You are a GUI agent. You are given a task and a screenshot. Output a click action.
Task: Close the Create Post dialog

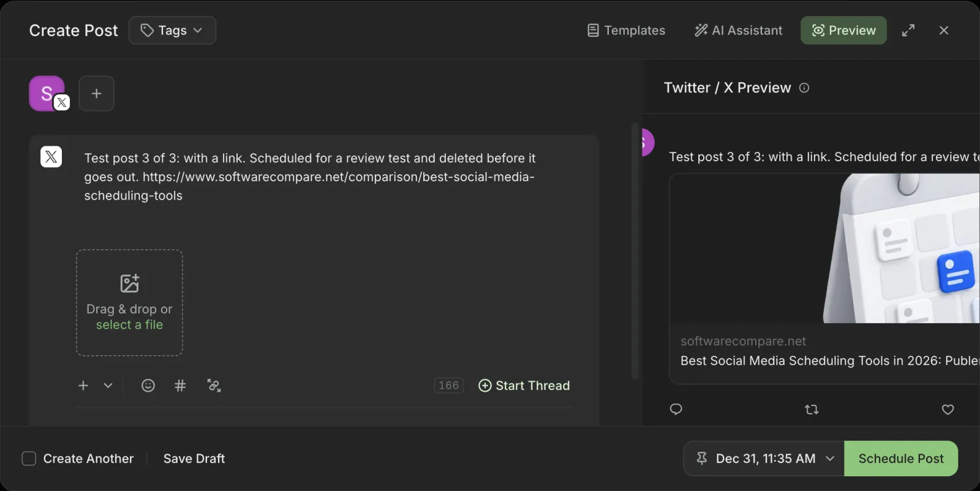pos(944,31)
